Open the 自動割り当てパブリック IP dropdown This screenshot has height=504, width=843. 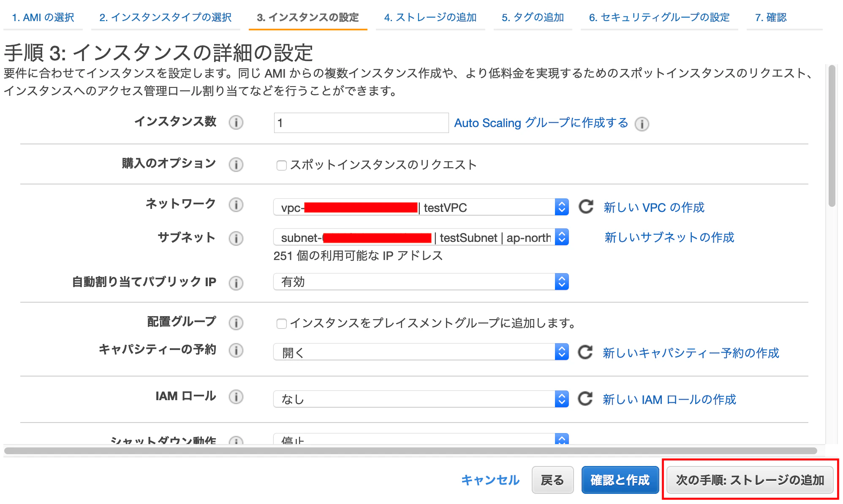pos(421,282)
